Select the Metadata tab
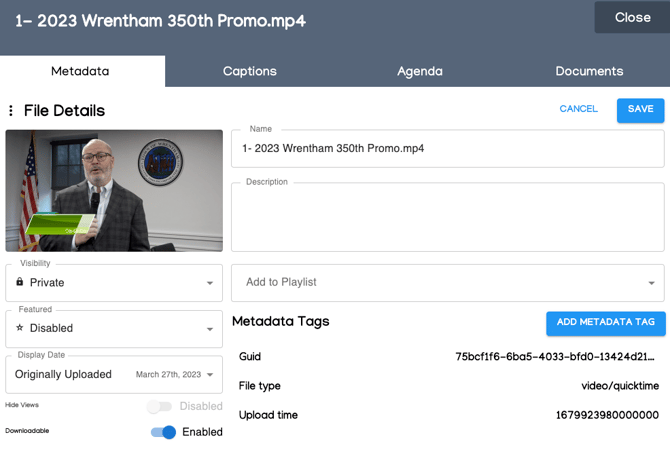Viewport: 670px width, 454px height. coord(80,71)
